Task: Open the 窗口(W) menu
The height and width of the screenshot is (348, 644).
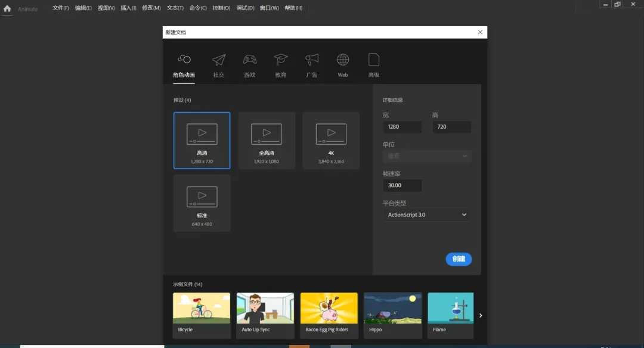Action: click(269, 8)
